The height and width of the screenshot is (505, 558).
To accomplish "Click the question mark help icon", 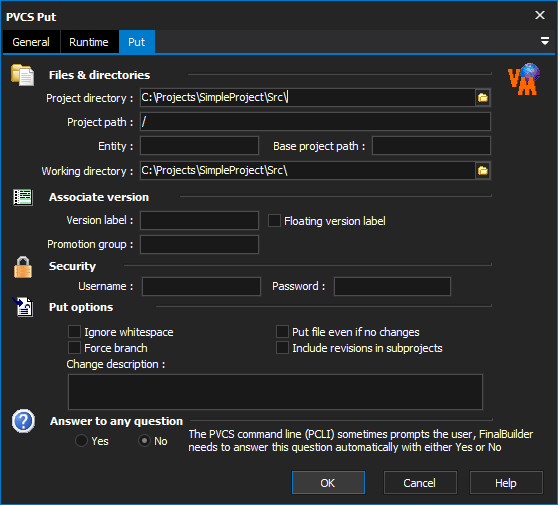I will click(x=23, y=421).
